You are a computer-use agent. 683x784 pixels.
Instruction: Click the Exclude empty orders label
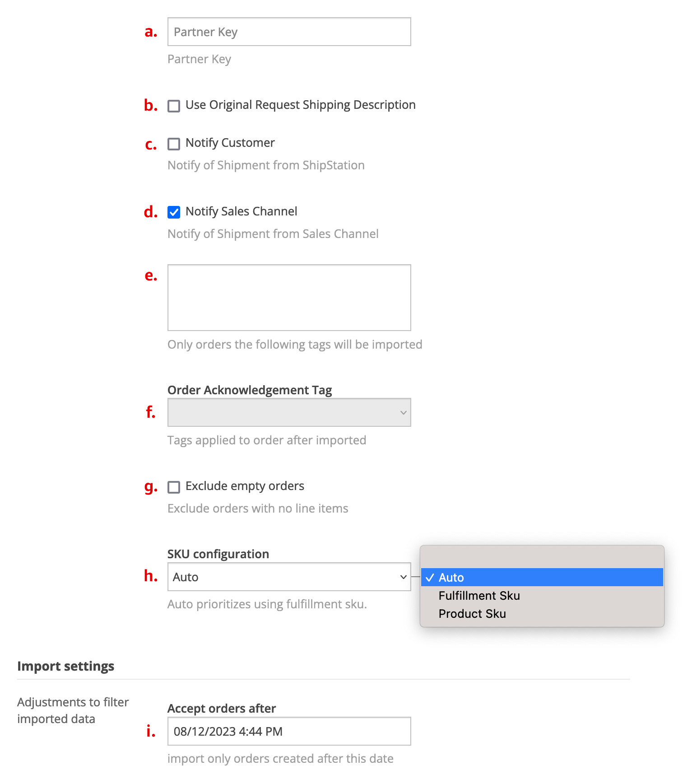245,486
